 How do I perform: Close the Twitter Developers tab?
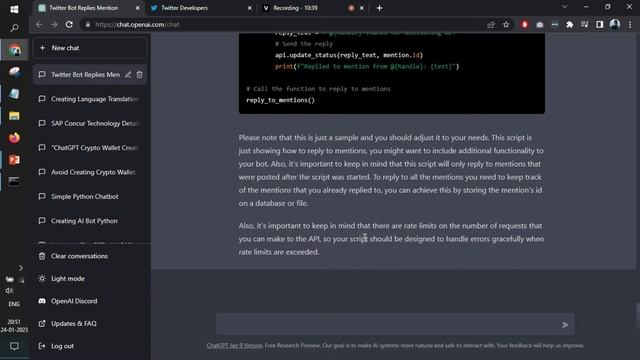[249, 8]
